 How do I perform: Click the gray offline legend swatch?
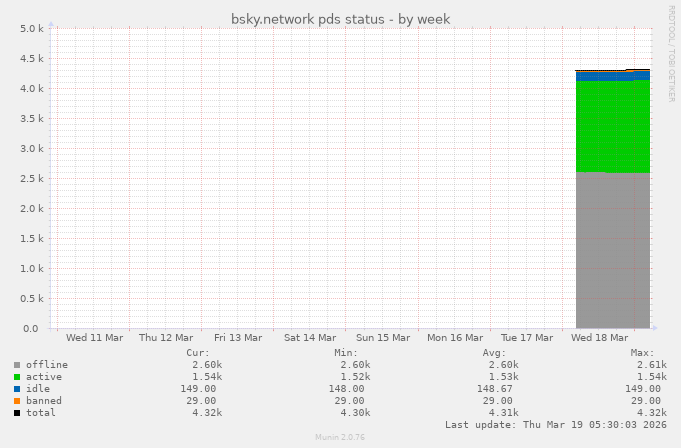(x=17, y=365)
